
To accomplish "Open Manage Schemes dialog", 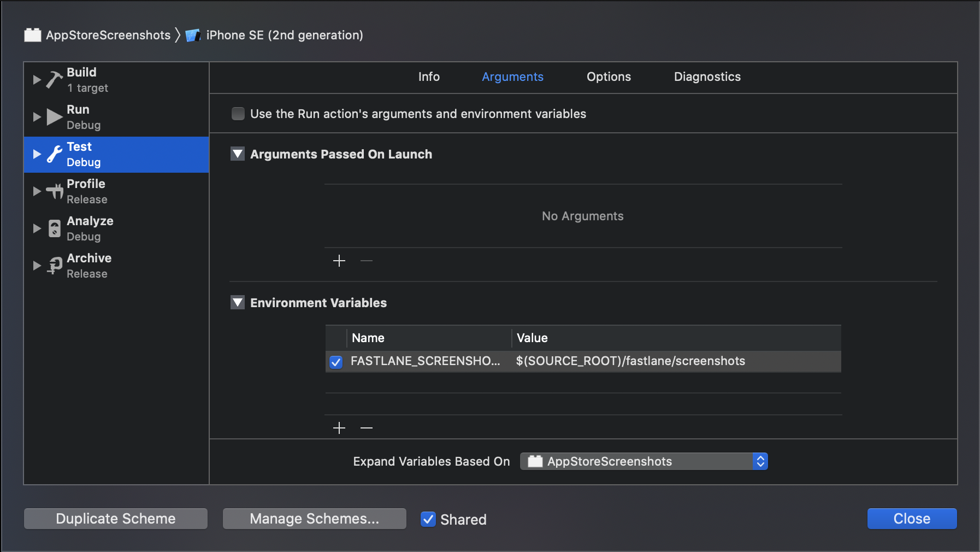I will click(314, 519).
